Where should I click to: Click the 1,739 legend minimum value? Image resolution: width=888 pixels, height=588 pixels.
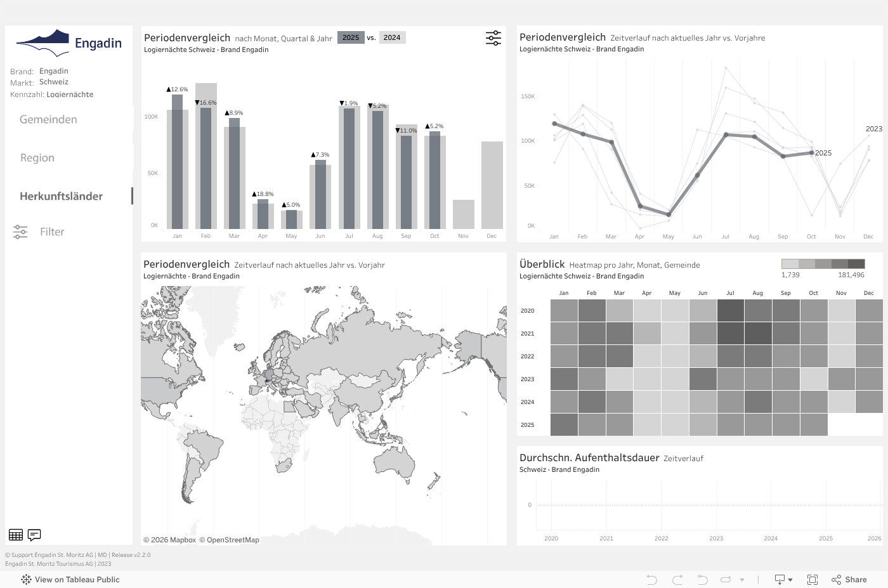pyautogui.click(x=790, y=275)
